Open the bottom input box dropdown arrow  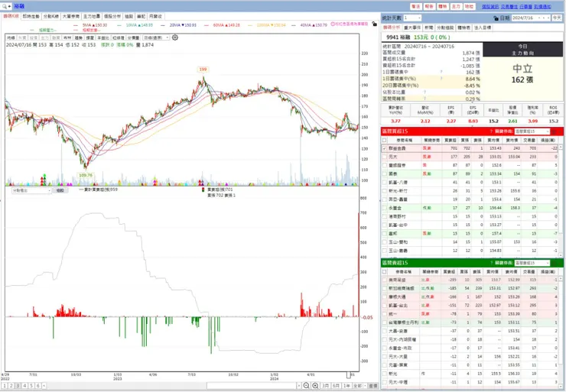[299, 386]
